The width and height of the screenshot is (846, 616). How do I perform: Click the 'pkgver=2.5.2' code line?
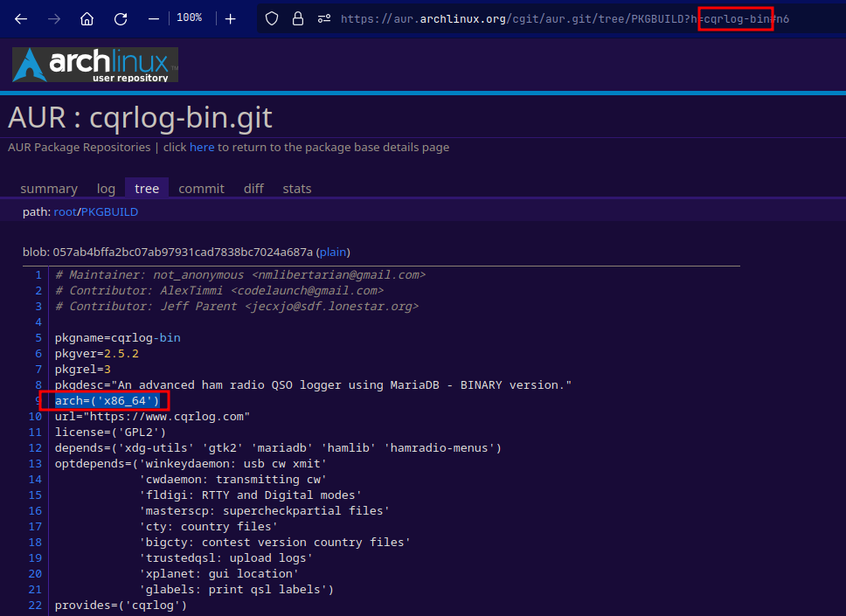97,354
